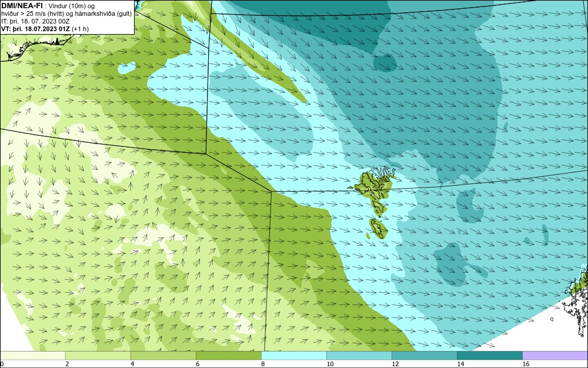
Task: Click the legend value '16'
Action: (526, 364)
